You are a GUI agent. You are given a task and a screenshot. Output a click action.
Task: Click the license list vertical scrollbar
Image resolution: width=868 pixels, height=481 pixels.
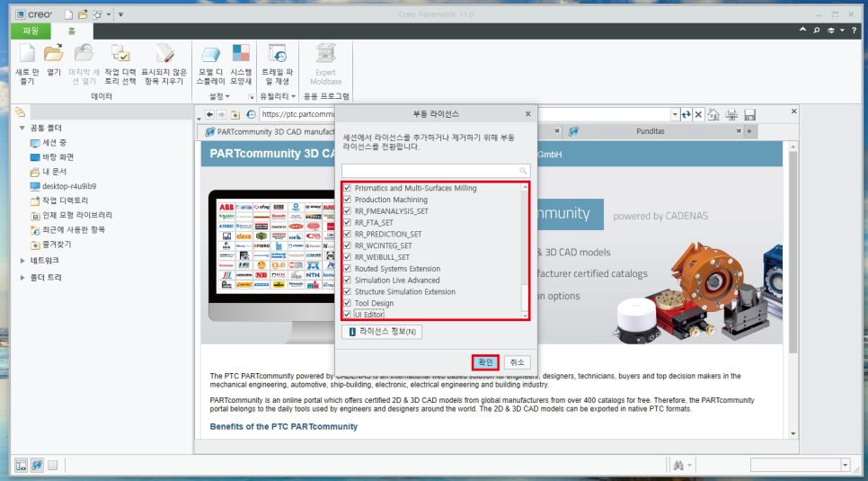[x=525, y=251]
